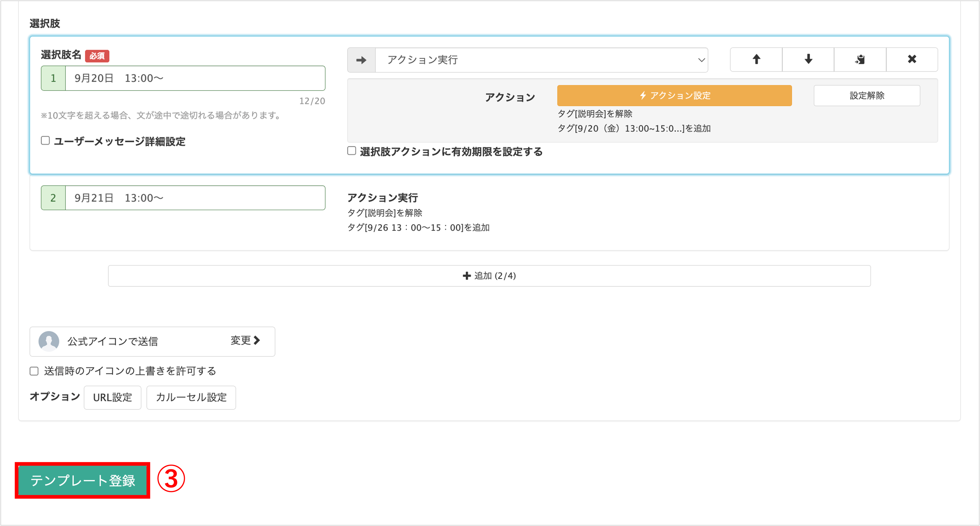
Task: Click the アクション label next to the orange button
Action: (510, 98)
